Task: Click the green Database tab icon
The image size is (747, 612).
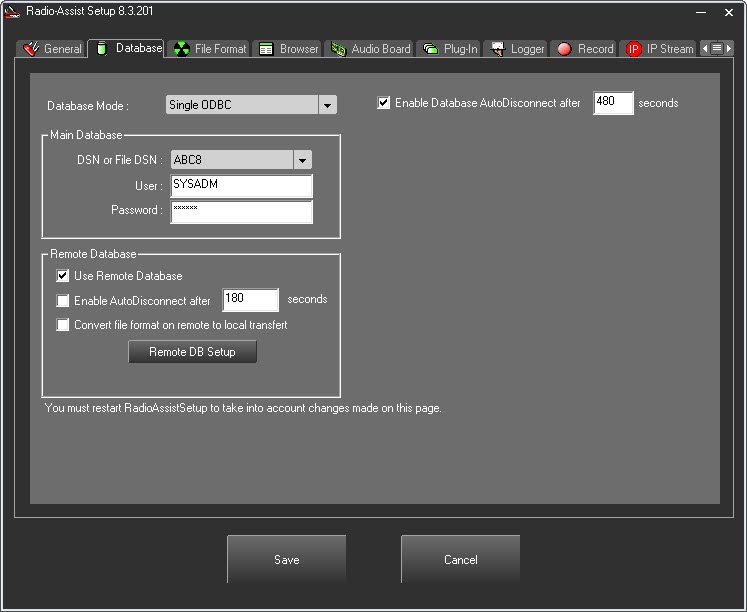Action: pos(101,48)
